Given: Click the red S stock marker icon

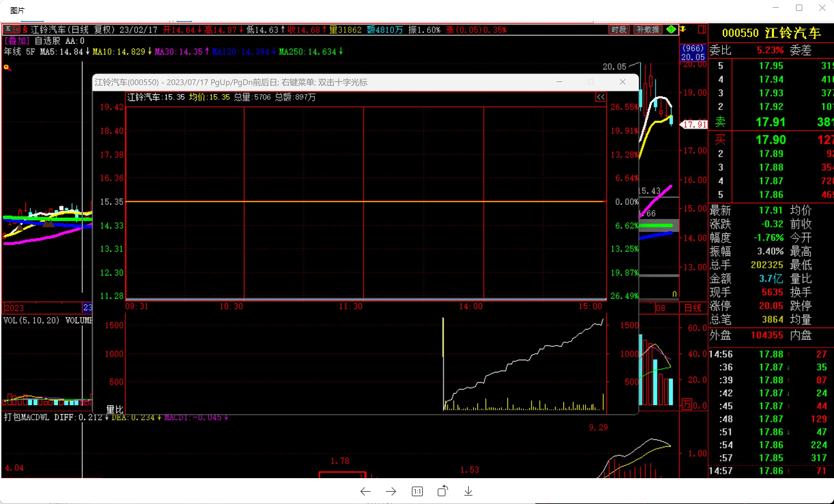Looking at the screenshot, I should 25,30.
